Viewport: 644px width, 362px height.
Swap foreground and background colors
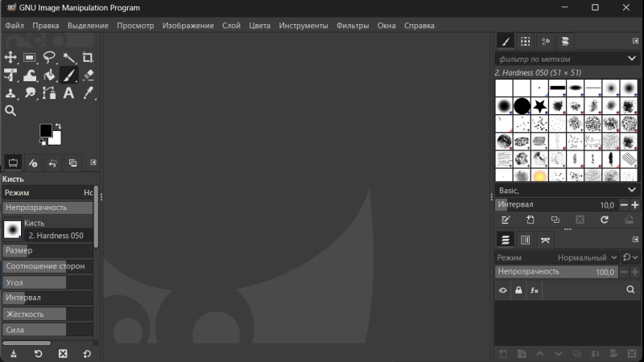coord(58,126)
